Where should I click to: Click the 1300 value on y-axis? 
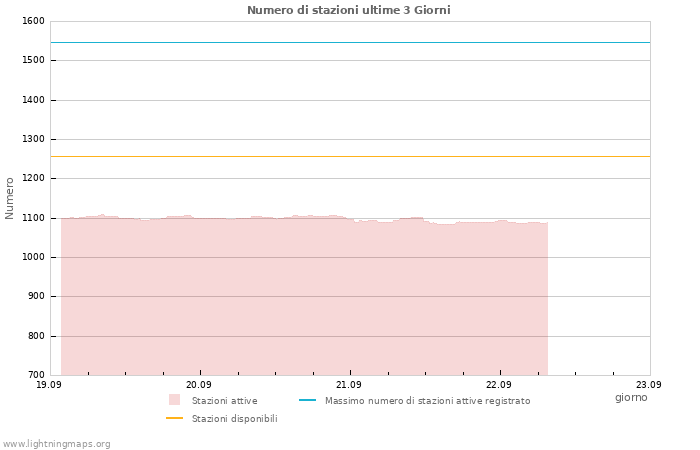click(33, 139)
